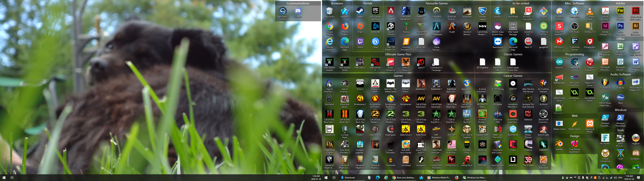Open the 007 Nightfire file icon
This screenshot has width=644, height=181.
482,64
